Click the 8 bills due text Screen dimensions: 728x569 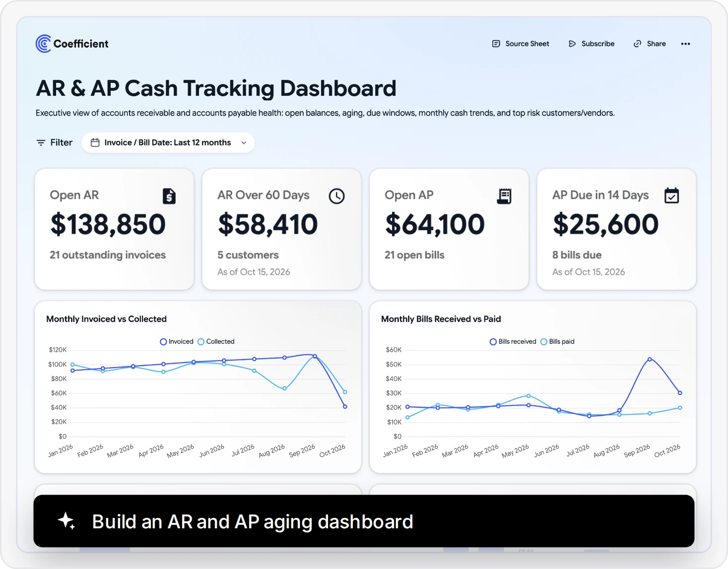point(577,255)
